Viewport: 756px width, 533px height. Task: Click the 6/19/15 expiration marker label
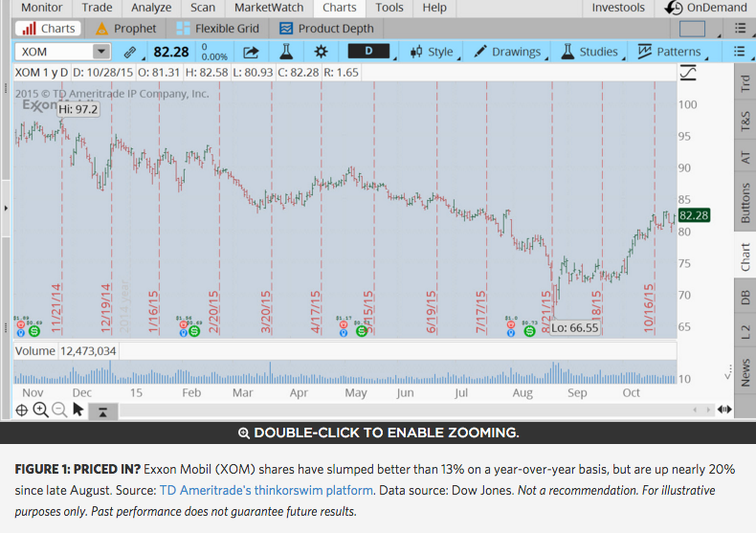(x=431, y=311)
